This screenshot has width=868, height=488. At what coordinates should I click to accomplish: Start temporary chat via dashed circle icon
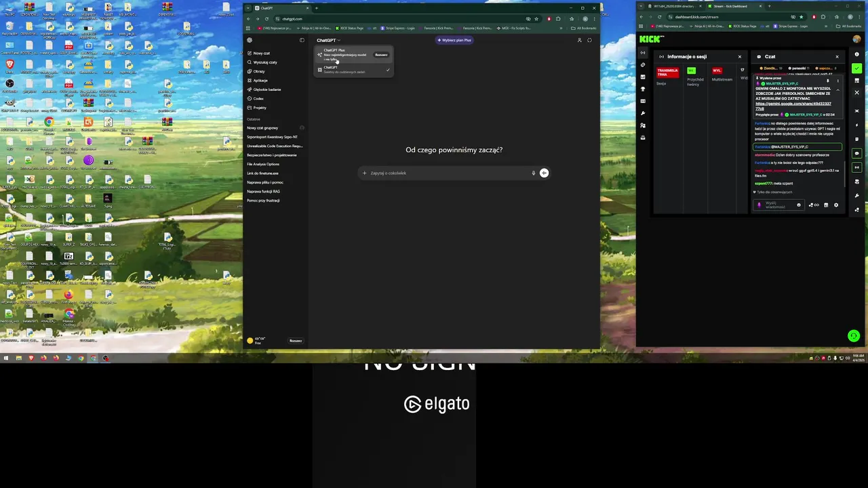[x=589, y=40]
